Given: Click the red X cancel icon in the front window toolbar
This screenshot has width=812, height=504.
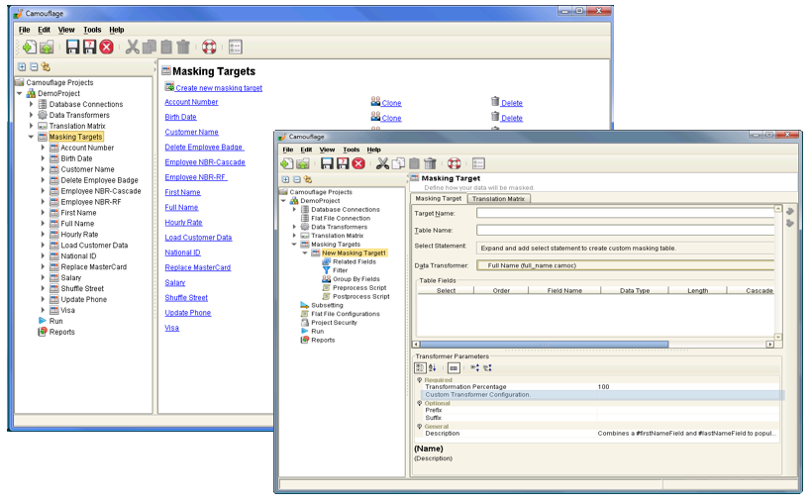Looking at the screenshot, I should click(x=358, y=163).
